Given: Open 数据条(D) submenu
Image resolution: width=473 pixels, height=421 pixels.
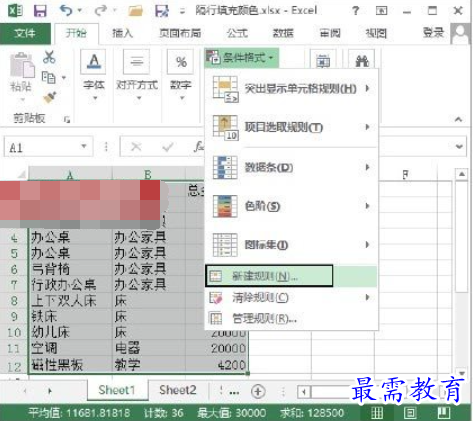Looking at the screenshot, I should (x=291, y=167).
